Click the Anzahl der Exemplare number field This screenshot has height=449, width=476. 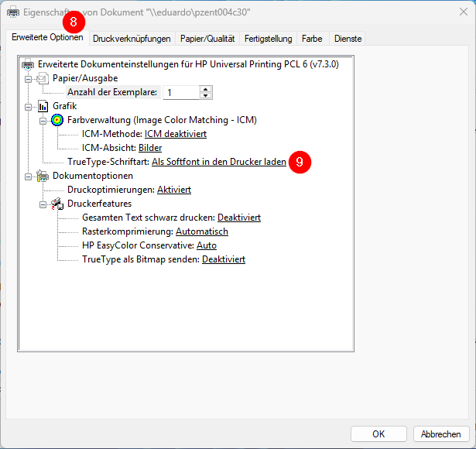point(181,93)
